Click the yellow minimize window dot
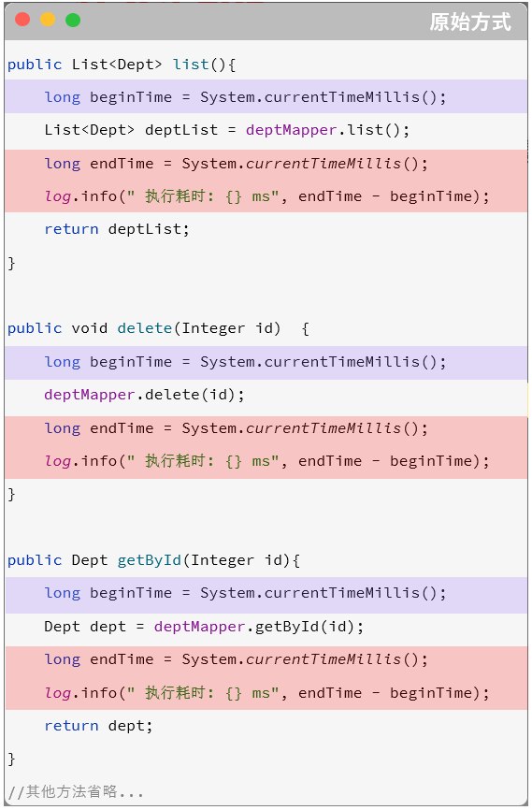Viewport: 532px width, 810px height. (x=48, y=20)
